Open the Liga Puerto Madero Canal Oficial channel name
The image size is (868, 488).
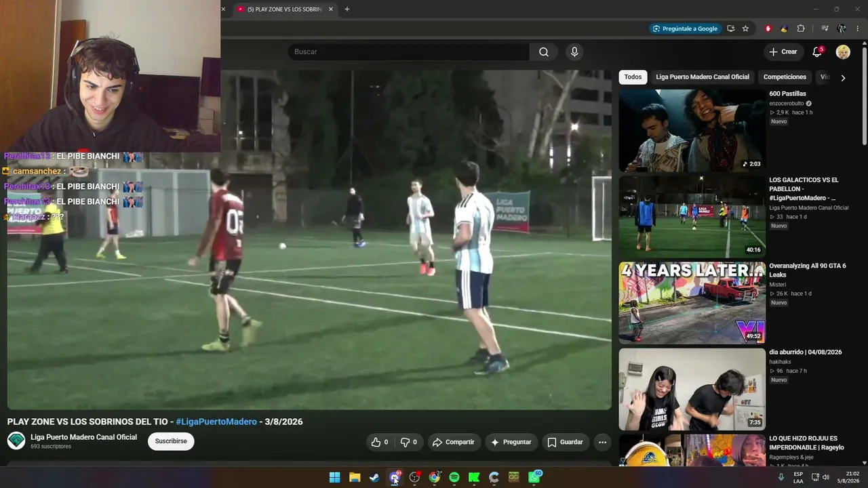(84, 437)
